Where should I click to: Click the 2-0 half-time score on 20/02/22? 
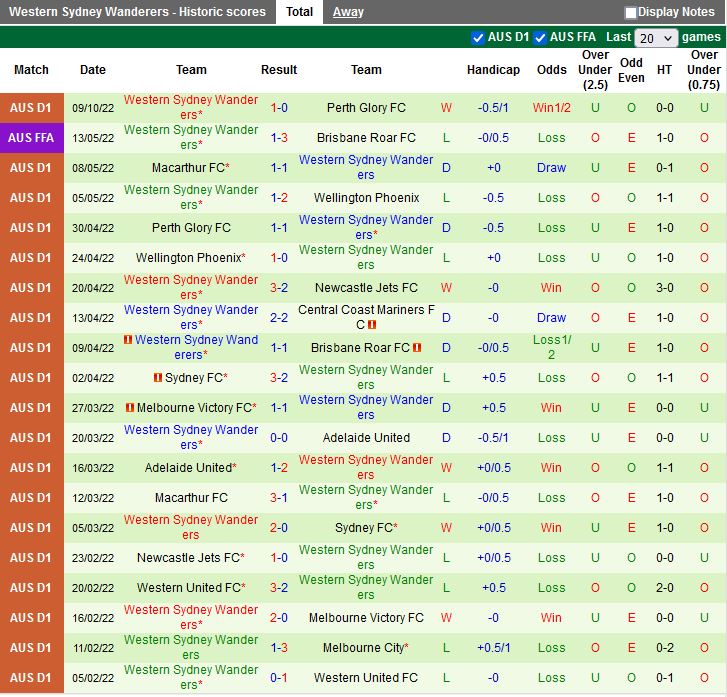(x=664, y=588)
